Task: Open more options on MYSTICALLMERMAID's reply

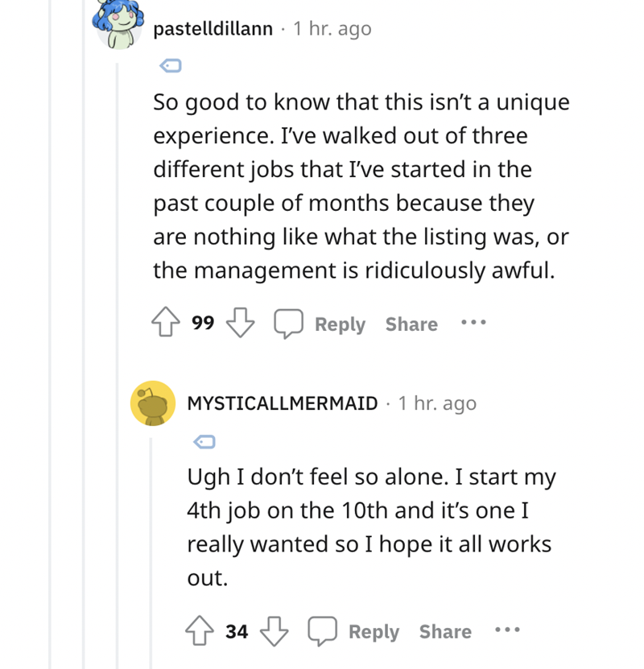Action: point(508,631)
